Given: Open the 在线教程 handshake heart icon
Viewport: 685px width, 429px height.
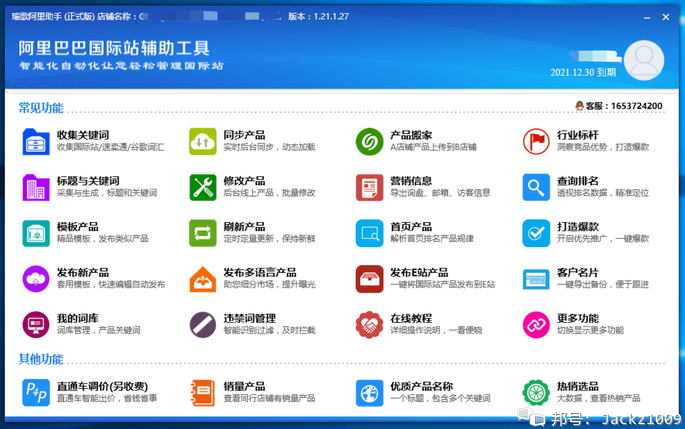Looking at the screenshot, I should pos(370,325).
